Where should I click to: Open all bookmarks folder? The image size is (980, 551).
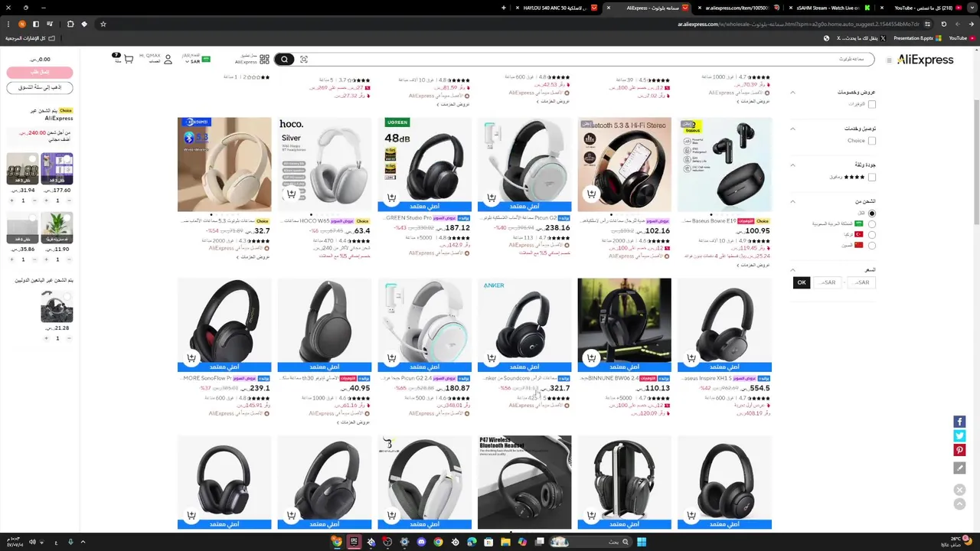[x=29, y=37]
